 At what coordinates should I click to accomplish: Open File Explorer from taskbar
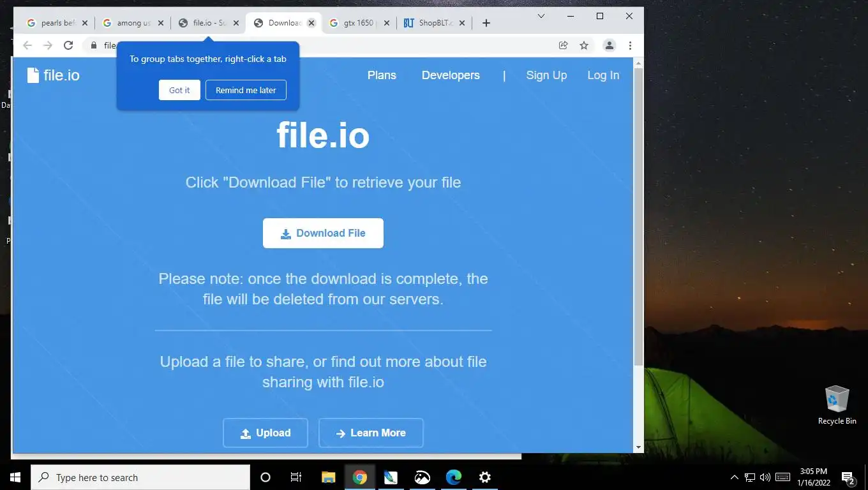(x=328, y=477)
